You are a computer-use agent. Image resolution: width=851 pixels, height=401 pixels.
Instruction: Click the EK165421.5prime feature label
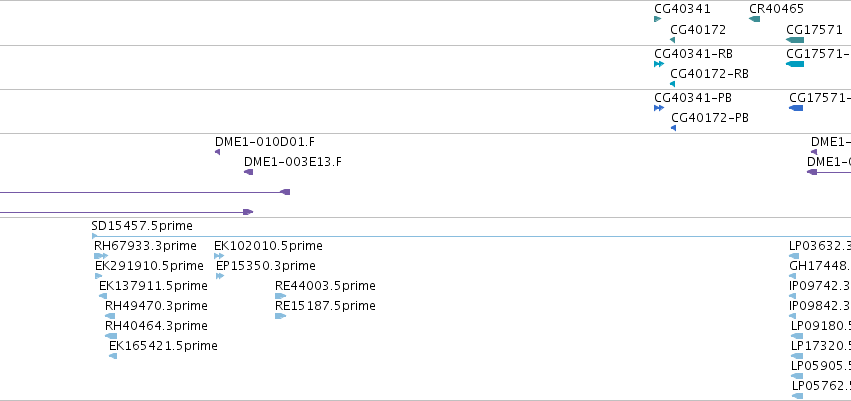click(x=163, y=346)
